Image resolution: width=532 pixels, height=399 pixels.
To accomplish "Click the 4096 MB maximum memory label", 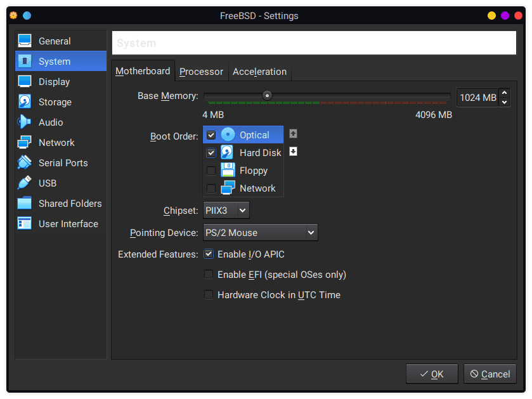I will (x=434, y=115).
